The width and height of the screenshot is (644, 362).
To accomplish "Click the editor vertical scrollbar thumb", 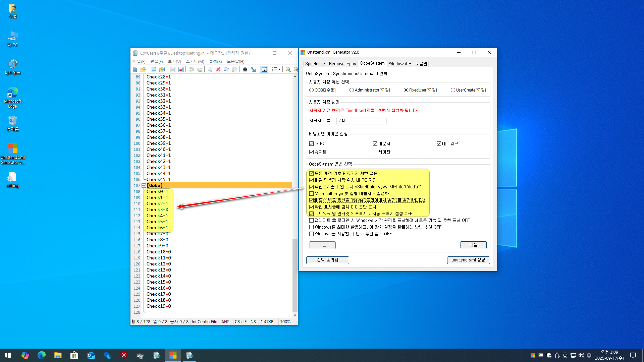I will (295, 275).
